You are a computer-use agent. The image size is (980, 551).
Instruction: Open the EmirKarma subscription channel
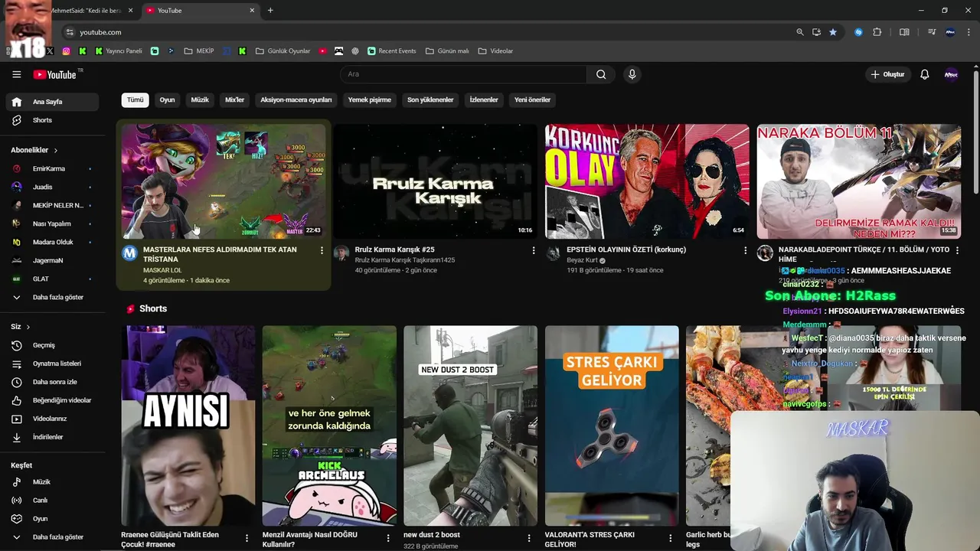[x=51, y=168]
